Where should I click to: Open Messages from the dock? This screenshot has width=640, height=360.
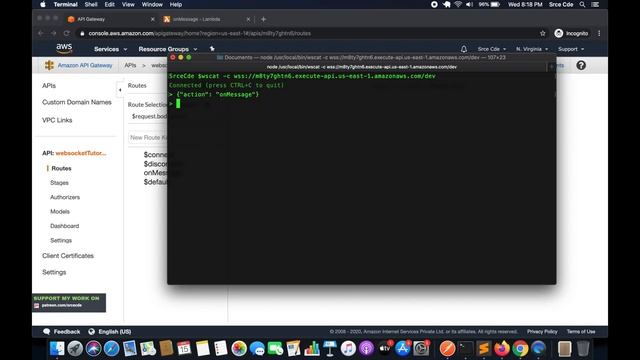(257, 349)
